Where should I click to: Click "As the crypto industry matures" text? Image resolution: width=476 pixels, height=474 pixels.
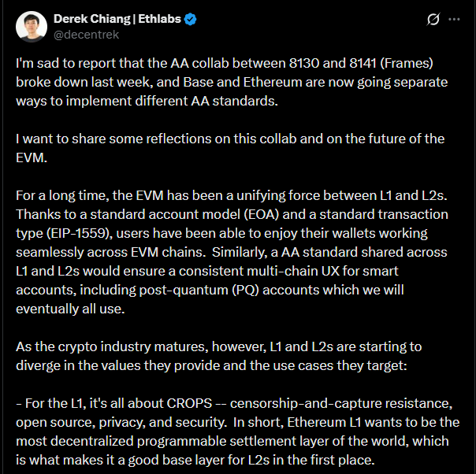pos(112,347)
